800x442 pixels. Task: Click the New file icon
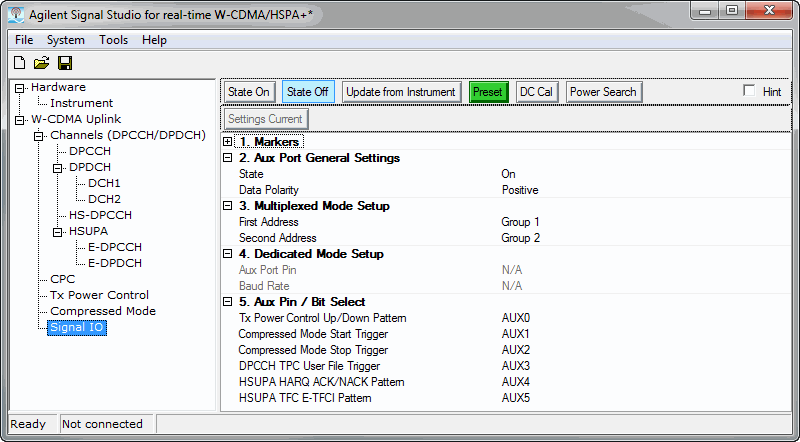pos(19,63)
